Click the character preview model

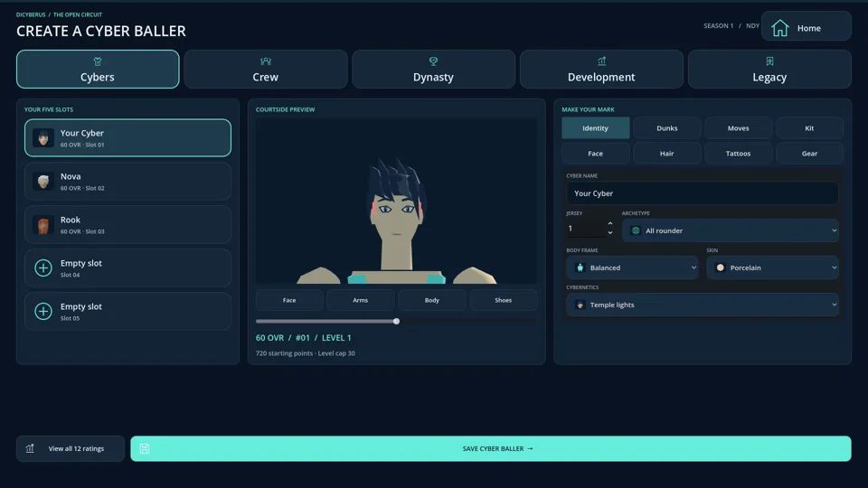[396, 221]
